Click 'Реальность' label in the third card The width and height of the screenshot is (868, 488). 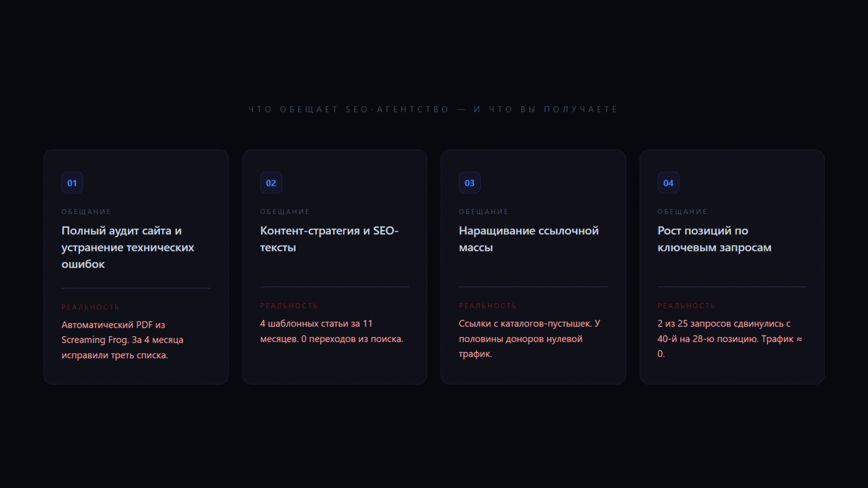pyautogui.click(x=488, y=306)
